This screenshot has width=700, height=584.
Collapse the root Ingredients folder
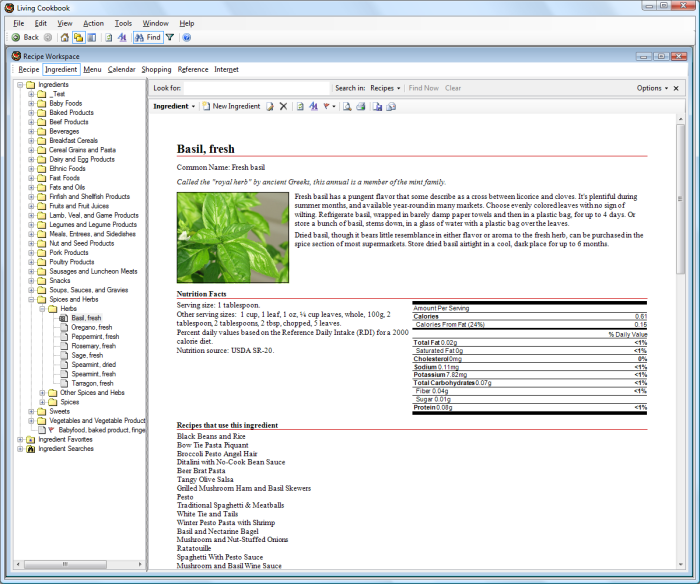[20, 85]
